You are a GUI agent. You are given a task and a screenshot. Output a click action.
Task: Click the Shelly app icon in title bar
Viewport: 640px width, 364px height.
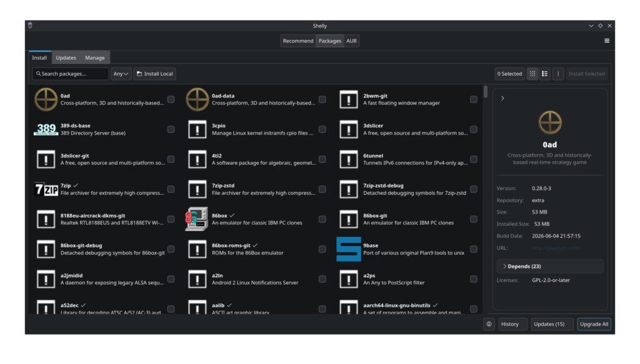(30, 25)
